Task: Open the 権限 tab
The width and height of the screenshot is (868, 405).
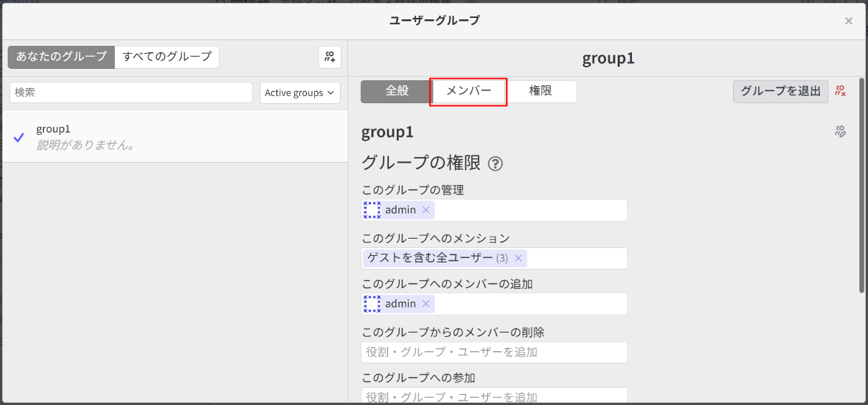Action: click(540, 91)
